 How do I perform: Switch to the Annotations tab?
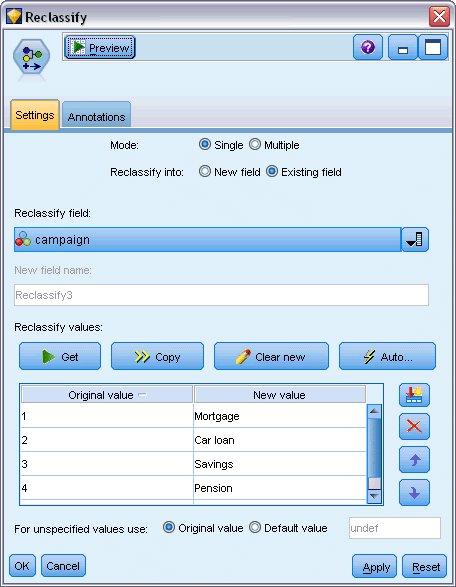96,116
